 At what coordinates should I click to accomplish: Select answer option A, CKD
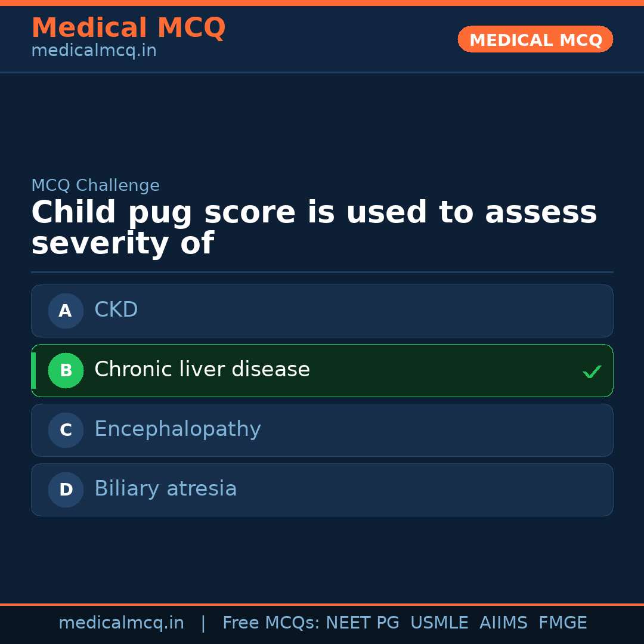pyautogui.click(x=322, y=311)
